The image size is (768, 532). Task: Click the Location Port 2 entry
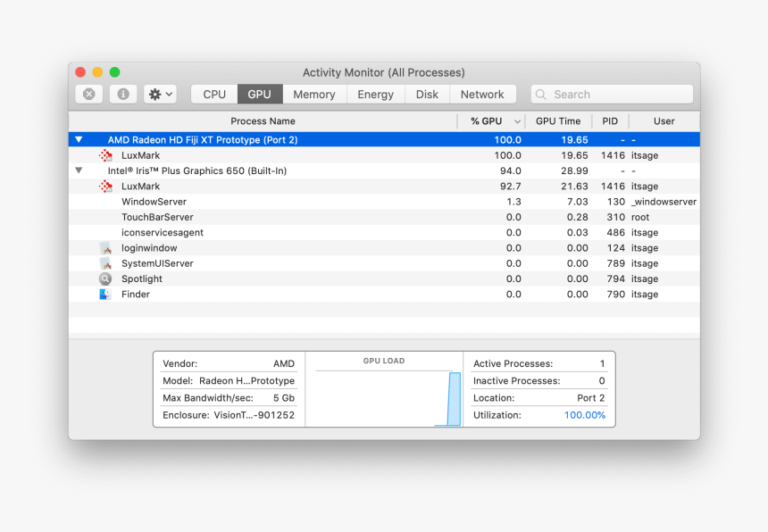[x=538, y=398]
